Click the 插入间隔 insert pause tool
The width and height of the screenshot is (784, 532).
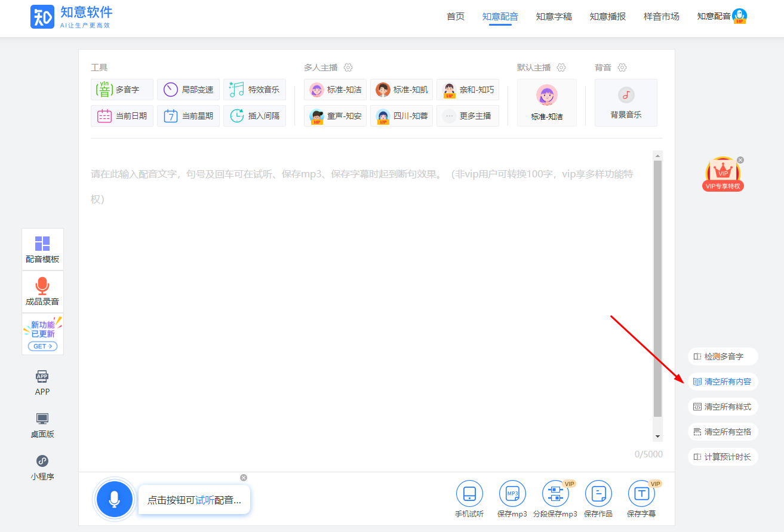coord(254,116)
